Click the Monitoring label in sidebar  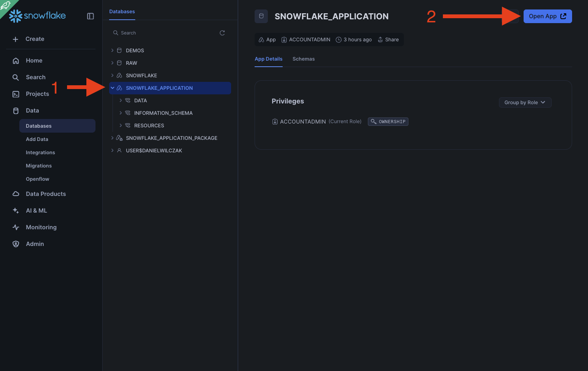click(41, 227)
